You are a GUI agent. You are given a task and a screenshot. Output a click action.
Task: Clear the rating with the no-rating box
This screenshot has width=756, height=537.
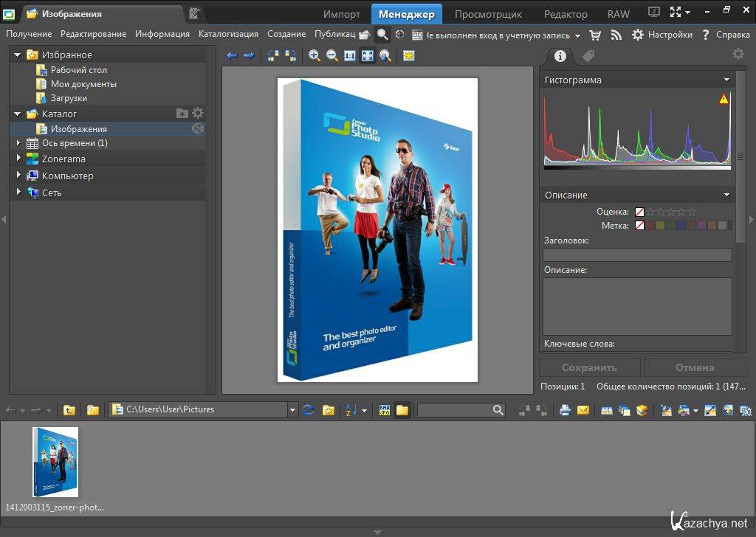pos(639,212)
